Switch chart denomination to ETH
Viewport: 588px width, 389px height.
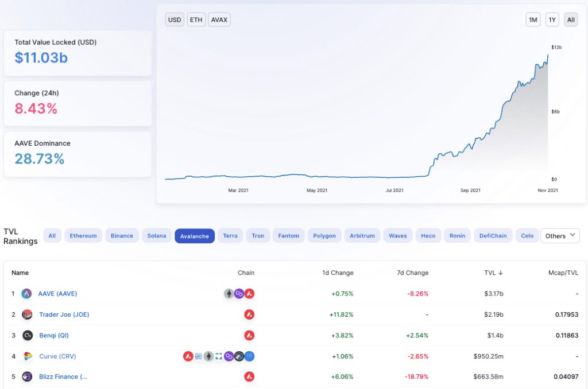click(196, 20)
